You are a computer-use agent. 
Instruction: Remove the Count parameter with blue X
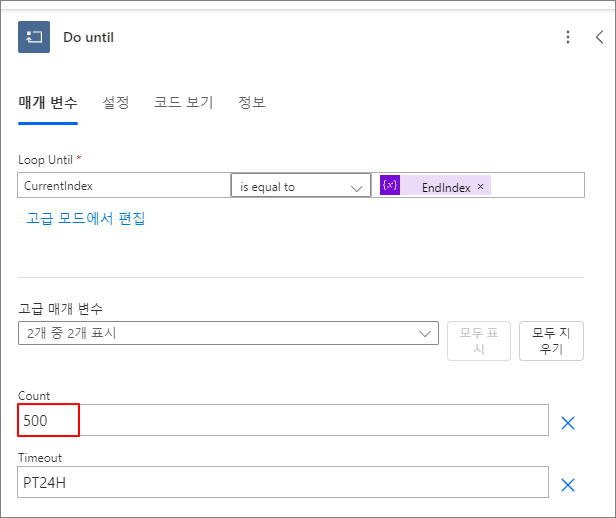(568, 423)
